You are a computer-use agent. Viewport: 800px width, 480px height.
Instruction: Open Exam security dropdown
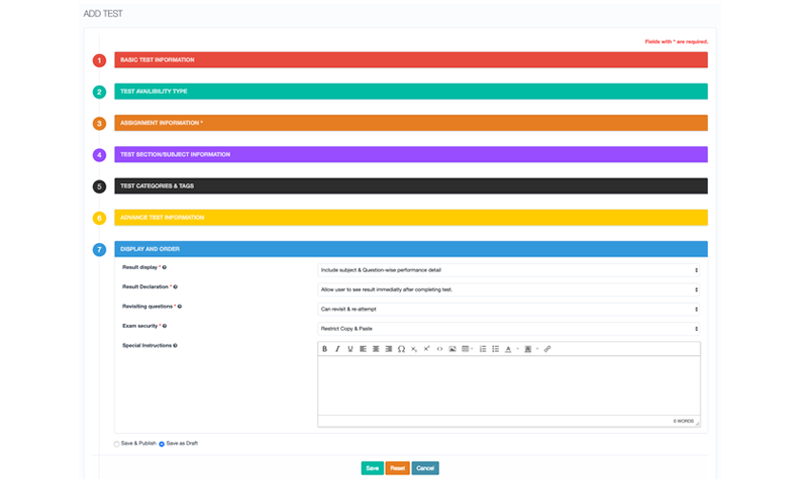click(x=508, y=329)
